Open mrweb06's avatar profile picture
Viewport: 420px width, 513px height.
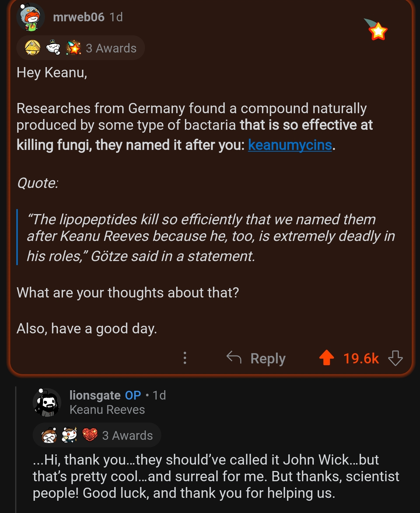coord(31,17)
